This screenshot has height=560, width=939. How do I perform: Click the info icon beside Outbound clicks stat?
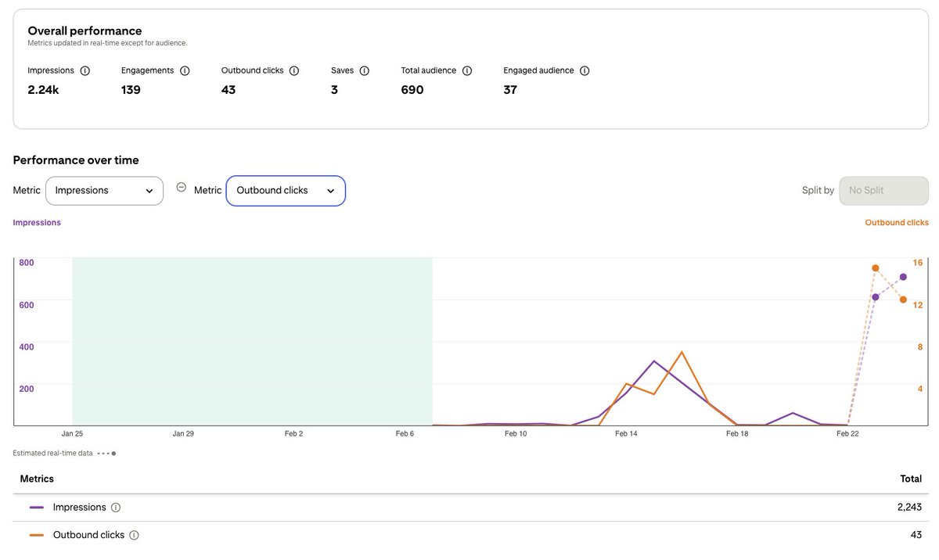294,70
